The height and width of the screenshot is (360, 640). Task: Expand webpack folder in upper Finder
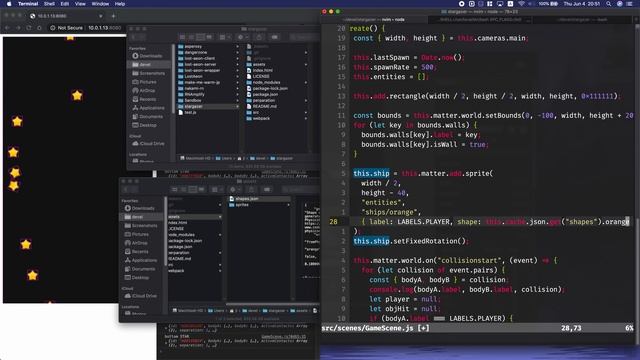tap(306, 118)
